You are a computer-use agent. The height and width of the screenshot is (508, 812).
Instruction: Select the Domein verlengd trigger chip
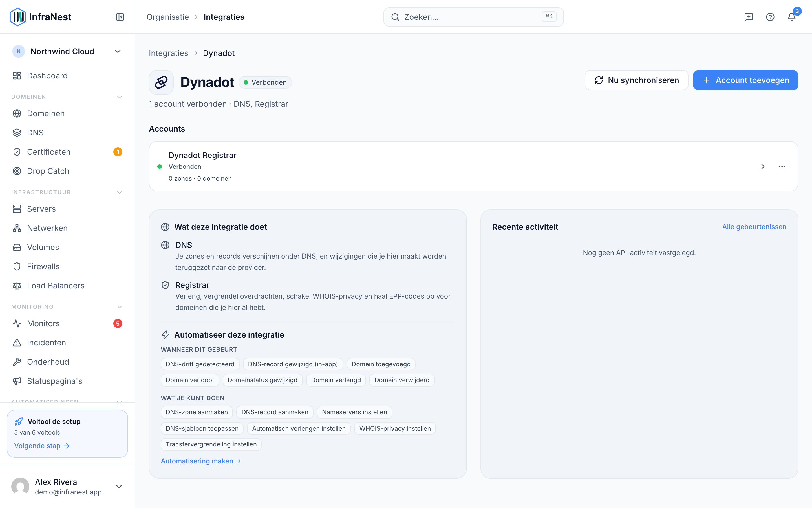pyautogui.click(x=336, y=380)
